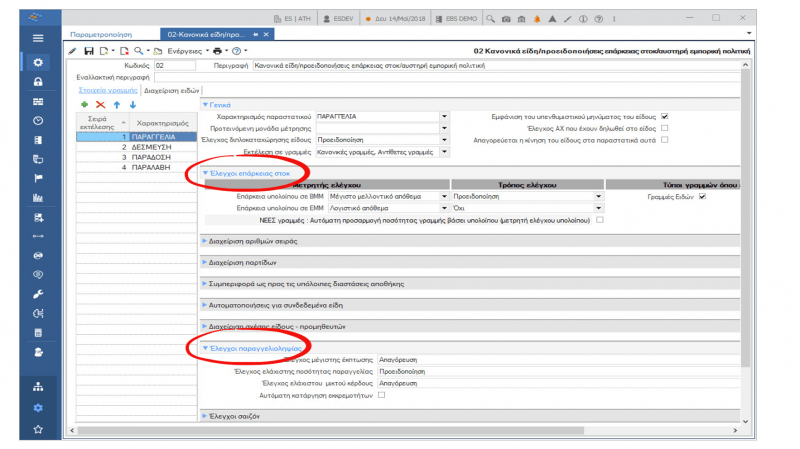
Task: Click the printer icon in the form toolbar
Action: tap(217, 51)
